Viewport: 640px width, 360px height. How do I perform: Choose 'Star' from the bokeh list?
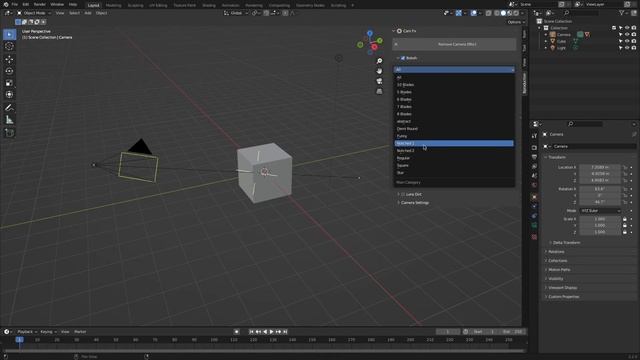(x=454, y=173)
